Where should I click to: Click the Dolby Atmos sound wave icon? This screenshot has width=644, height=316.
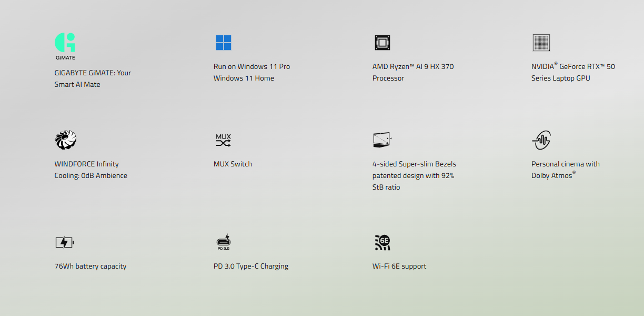pyautogui.click(x=541, y=140)
